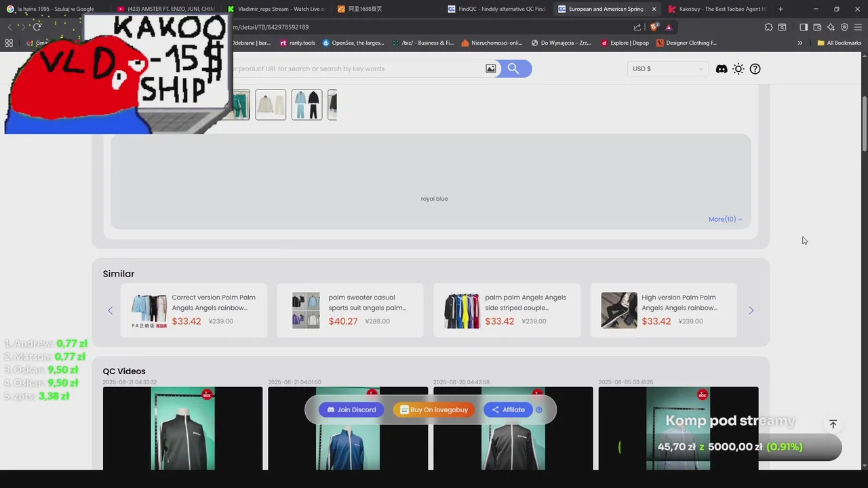Open the Brave Shields icon
This screenshot has height=488, width=868.
point(654,27)
